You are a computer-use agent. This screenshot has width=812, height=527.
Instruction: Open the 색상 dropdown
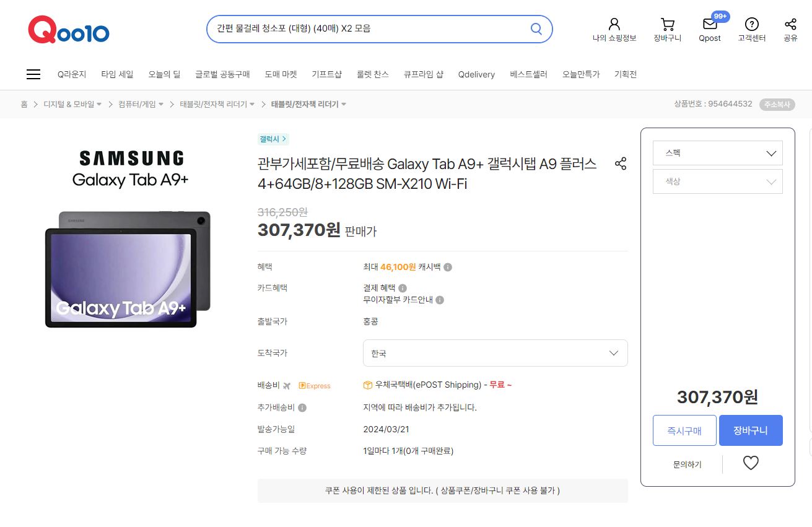tap(718, 181)
